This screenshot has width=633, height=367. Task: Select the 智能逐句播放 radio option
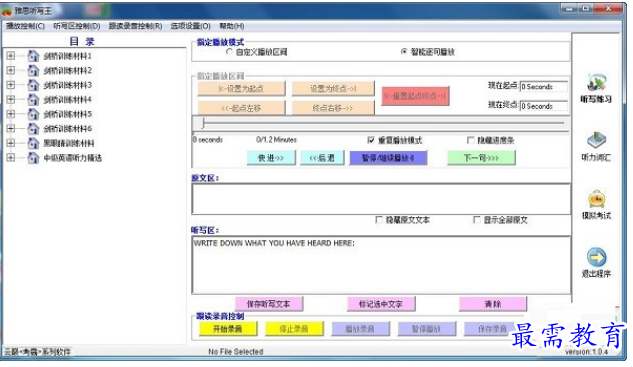[x=404, y=52]
